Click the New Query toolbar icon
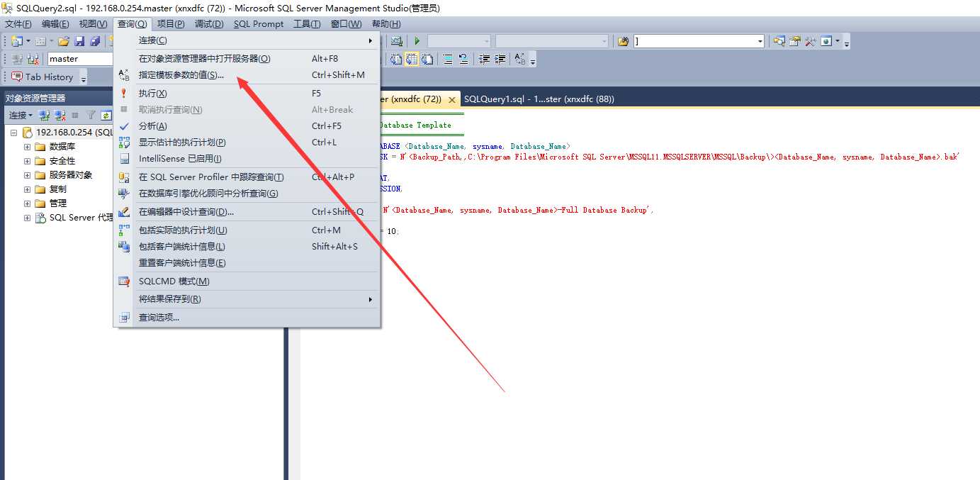 click(17, 41)
